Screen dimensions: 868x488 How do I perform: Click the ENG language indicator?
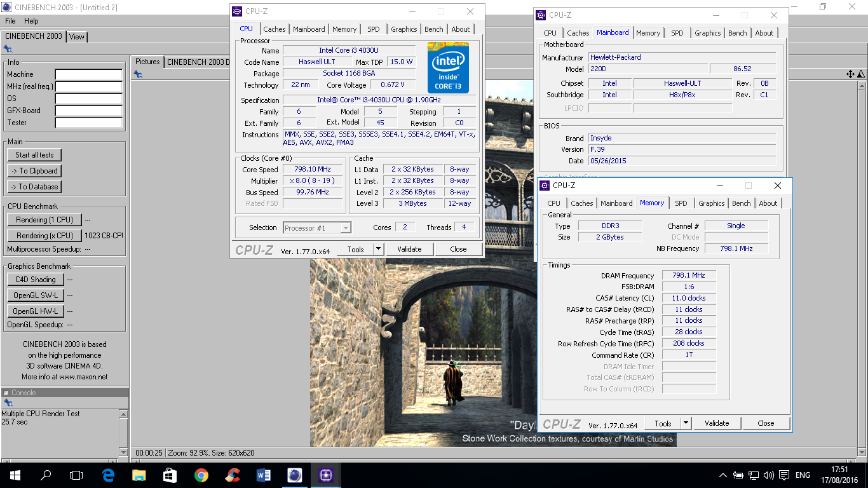pyautogui.click(x=803, y=475)
